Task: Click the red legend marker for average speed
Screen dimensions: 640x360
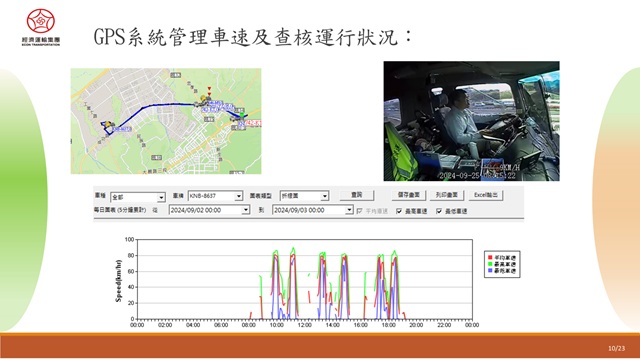Action: point(490,258)
